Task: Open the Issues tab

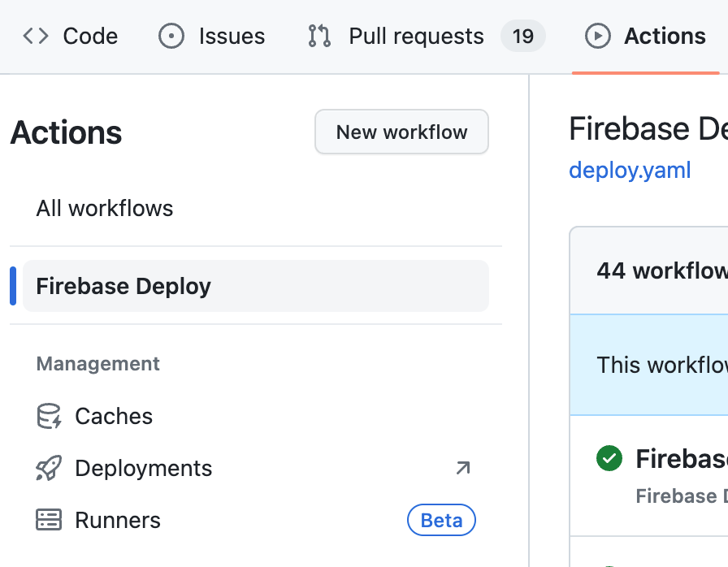Action: coord(212,37)
